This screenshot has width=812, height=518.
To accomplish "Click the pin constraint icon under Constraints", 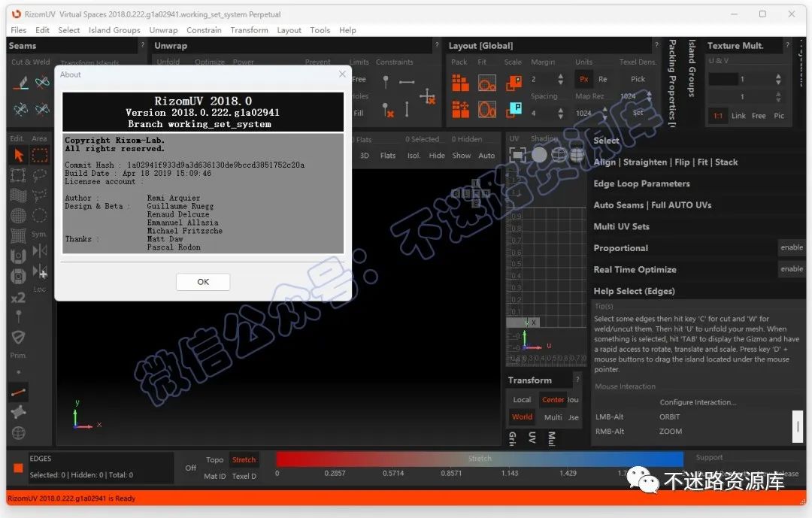I will 386,82.
